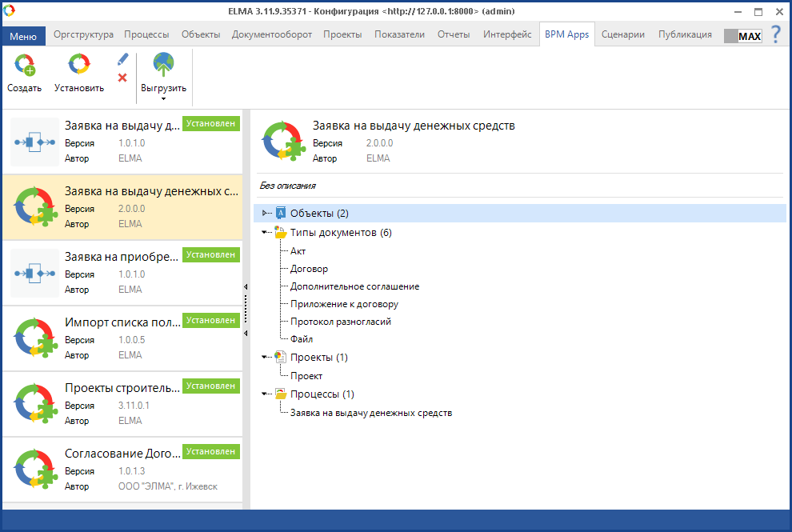Click the Установить toolbar icon
The width and height of the screenshot is (792, 532).
[x=78, y=65]
